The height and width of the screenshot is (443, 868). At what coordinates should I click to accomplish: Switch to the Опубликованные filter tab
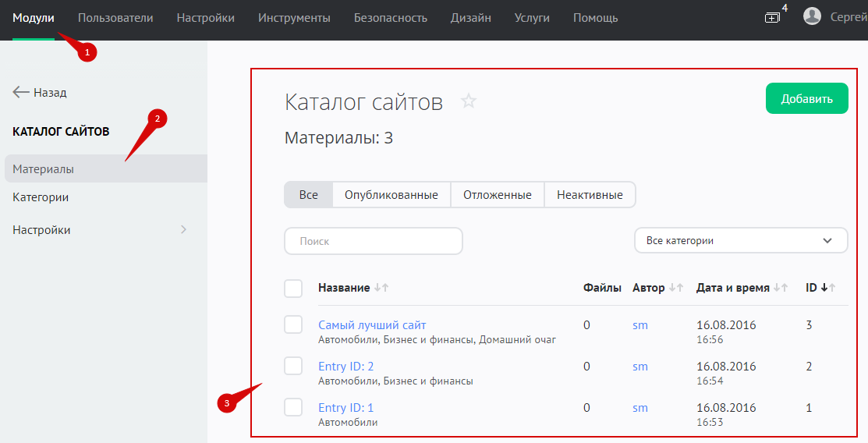tap(391, 195)
